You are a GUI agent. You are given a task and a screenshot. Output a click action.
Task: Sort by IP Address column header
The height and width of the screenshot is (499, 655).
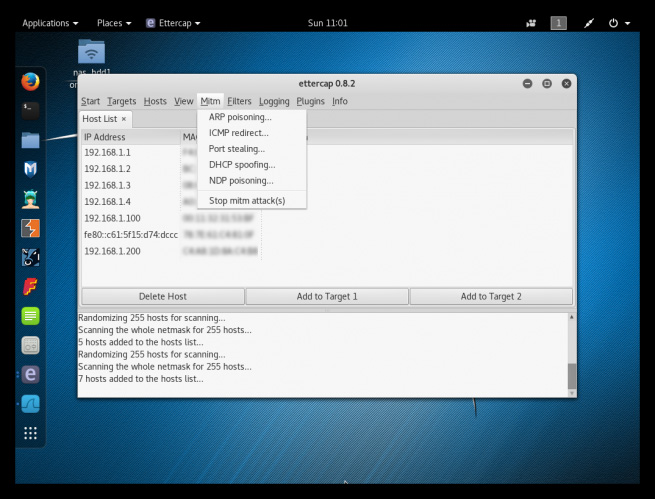[130, 137]
